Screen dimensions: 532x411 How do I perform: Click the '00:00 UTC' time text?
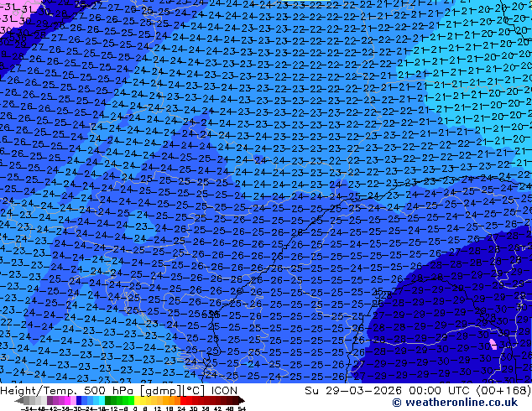coord(441,391)
